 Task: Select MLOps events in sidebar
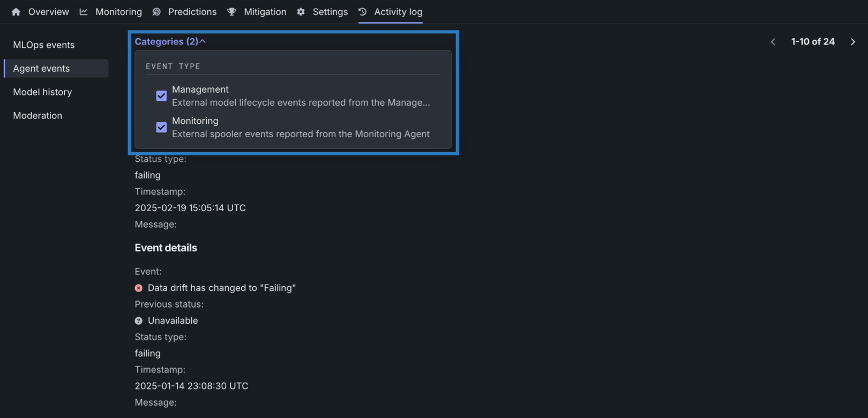coord(44,45)
